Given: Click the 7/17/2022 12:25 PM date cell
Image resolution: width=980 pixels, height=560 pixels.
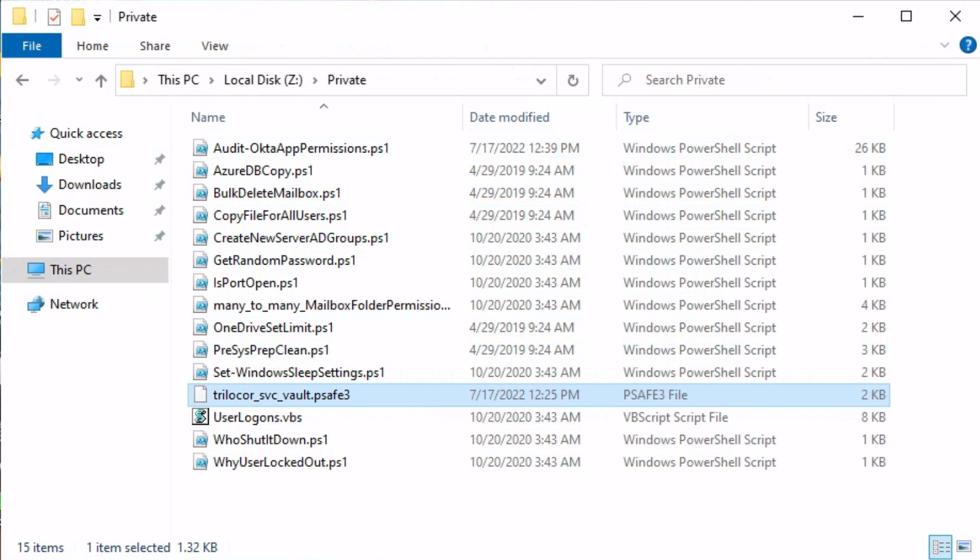Looking at the screenshot, I should (x=524, y=395).
